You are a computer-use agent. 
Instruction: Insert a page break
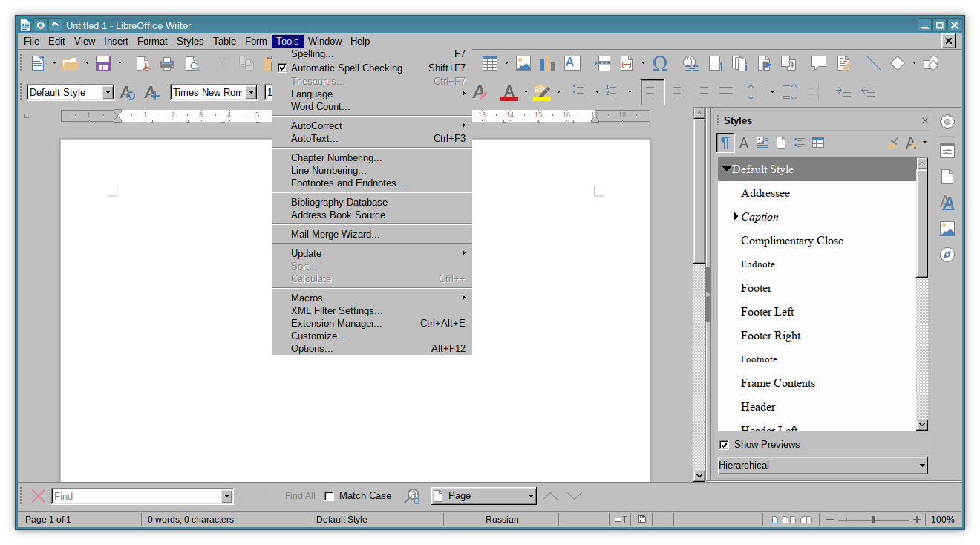coord(602,63)
